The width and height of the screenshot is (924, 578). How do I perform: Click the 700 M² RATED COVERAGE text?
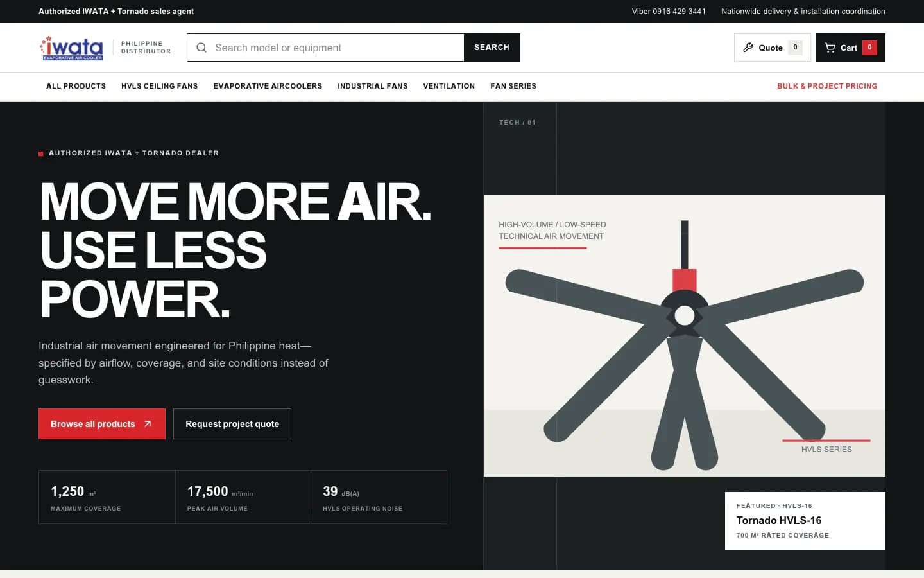click(783, 536)
